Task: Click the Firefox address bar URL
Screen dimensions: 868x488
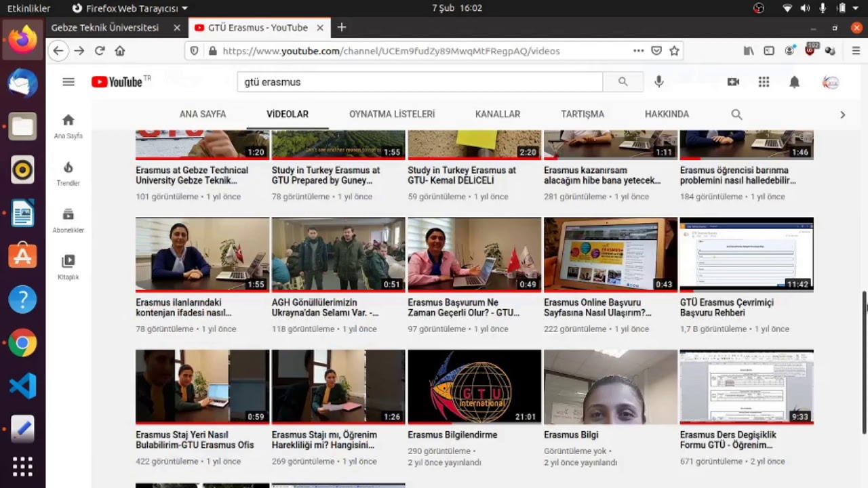Action: [391, 51]
